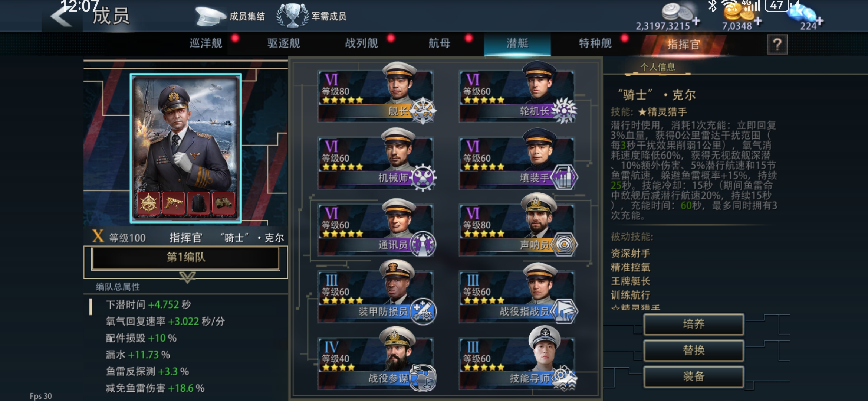The height and width of the screenshot is (401, 868).
Task: Select the 声呐员 crew member card
Action: coord(517,227)
